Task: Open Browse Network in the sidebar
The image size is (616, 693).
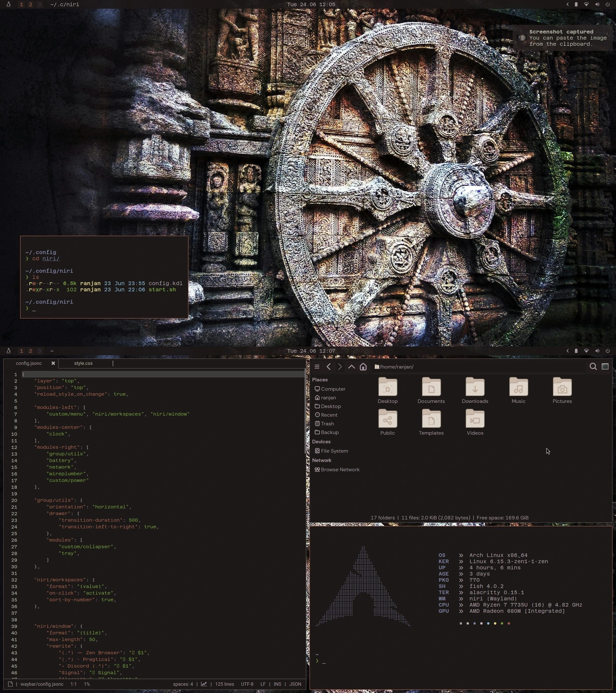Action: [340, 470]
